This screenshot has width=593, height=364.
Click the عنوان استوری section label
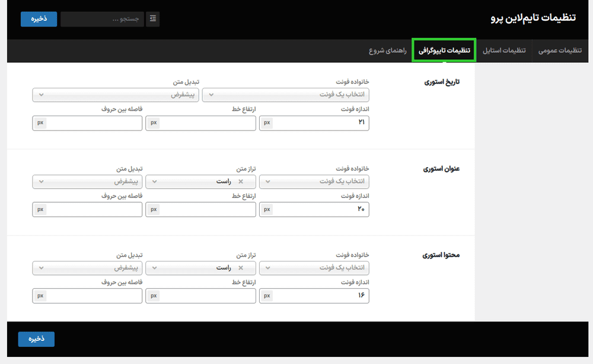(441, 168)
